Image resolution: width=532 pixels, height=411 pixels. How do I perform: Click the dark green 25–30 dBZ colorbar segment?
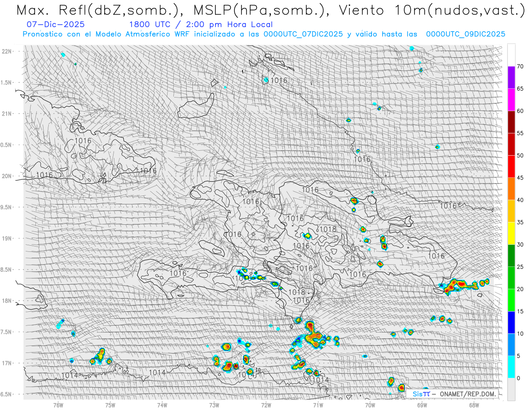[511, 255]
